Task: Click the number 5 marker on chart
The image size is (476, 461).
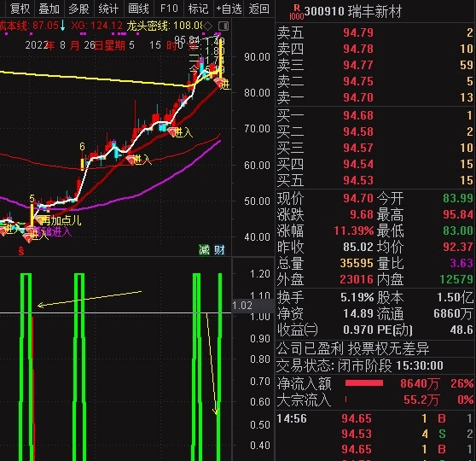Action: (x=32, y=198)
